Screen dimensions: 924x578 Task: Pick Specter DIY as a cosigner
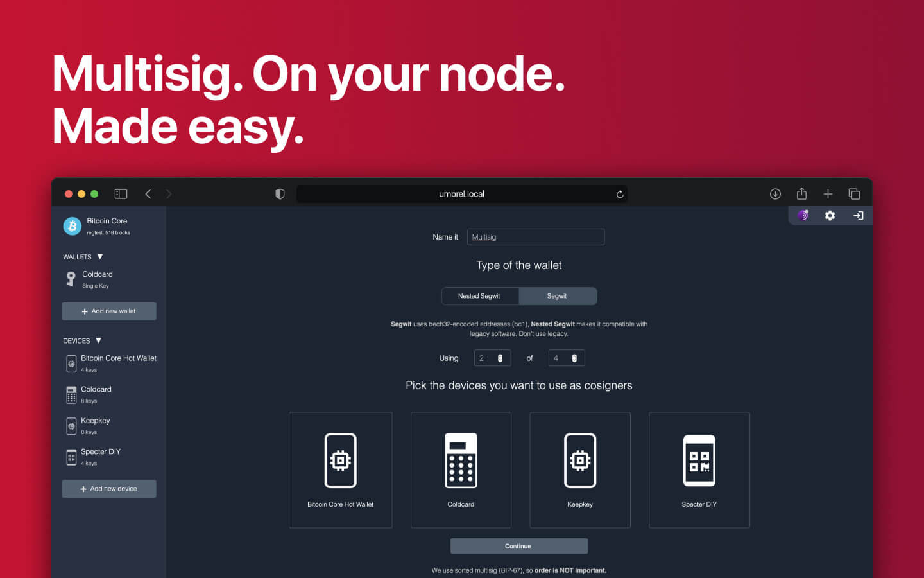tap(699, 469)
